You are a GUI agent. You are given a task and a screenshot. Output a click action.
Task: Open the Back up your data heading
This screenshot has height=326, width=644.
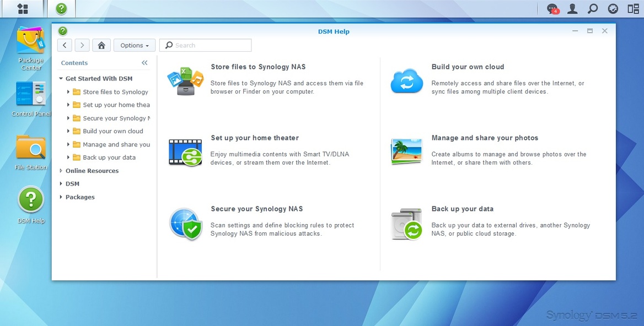463,209
